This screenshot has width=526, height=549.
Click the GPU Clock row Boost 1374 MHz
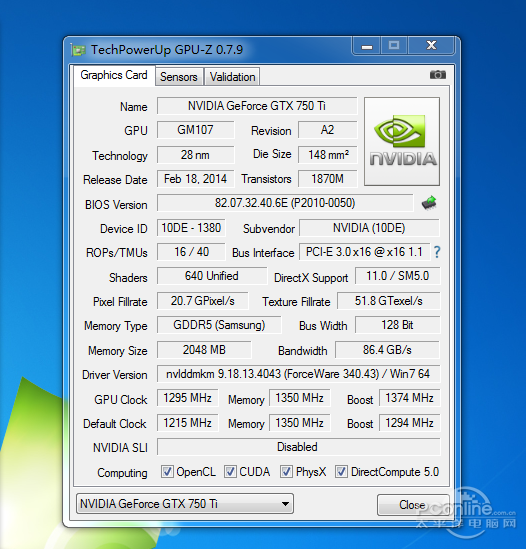(409, 398)
